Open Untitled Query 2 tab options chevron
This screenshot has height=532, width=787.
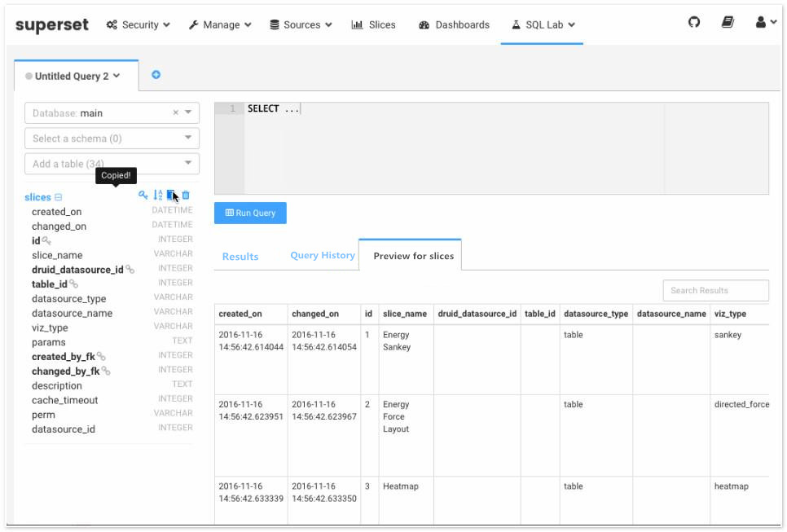coord(117,76)
